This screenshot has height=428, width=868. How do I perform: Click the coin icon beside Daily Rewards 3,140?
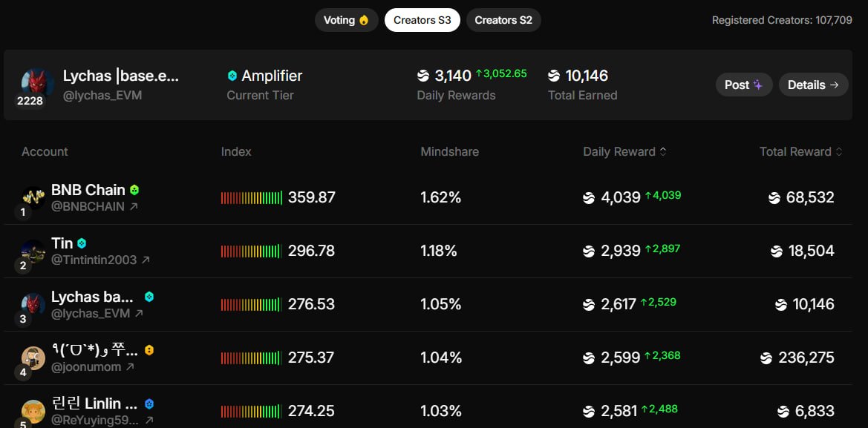423,76
